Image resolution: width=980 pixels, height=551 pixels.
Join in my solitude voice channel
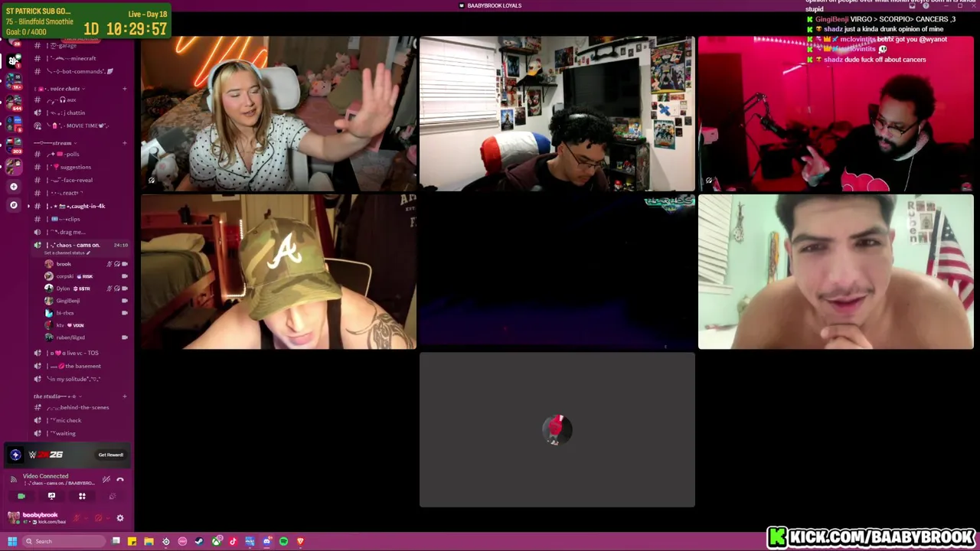coord(80,379)
